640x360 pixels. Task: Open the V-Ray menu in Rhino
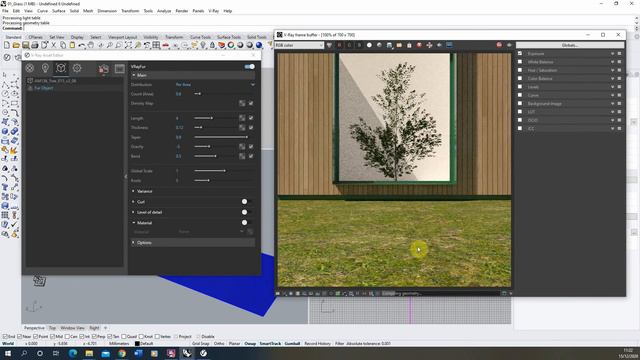[213, 11]
